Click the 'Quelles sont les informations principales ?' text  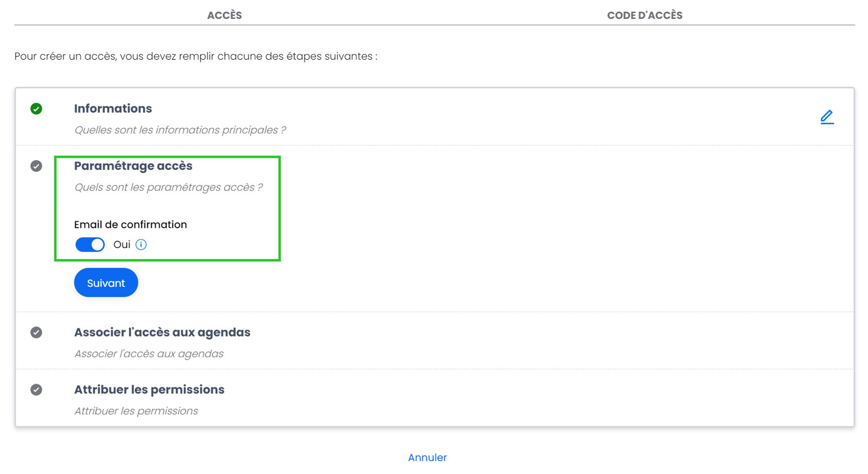click(180, 130)
